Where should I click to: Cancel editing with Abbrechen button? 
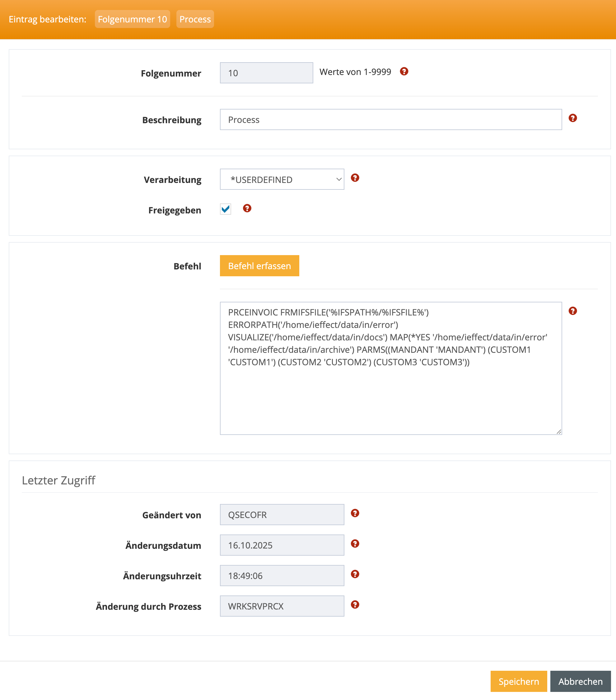(580, 681)
